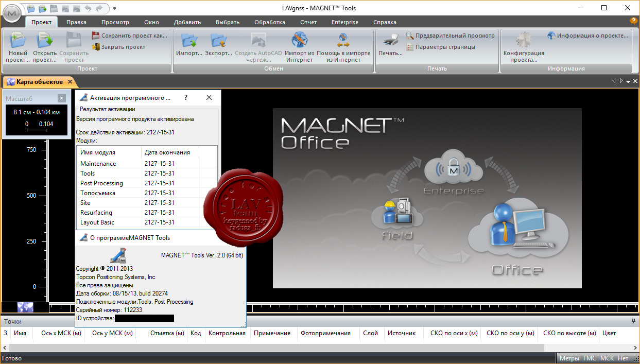Click the Печать printer button
The image size is (640, 364).
pyautogui.click(x=391, y=45)
